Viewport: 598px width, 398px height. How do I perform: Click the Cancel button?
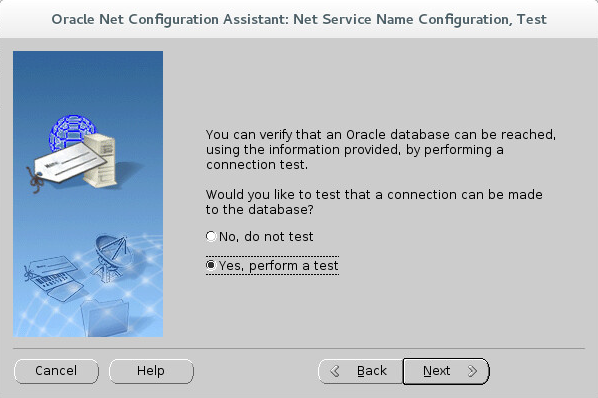coord(56,371)
